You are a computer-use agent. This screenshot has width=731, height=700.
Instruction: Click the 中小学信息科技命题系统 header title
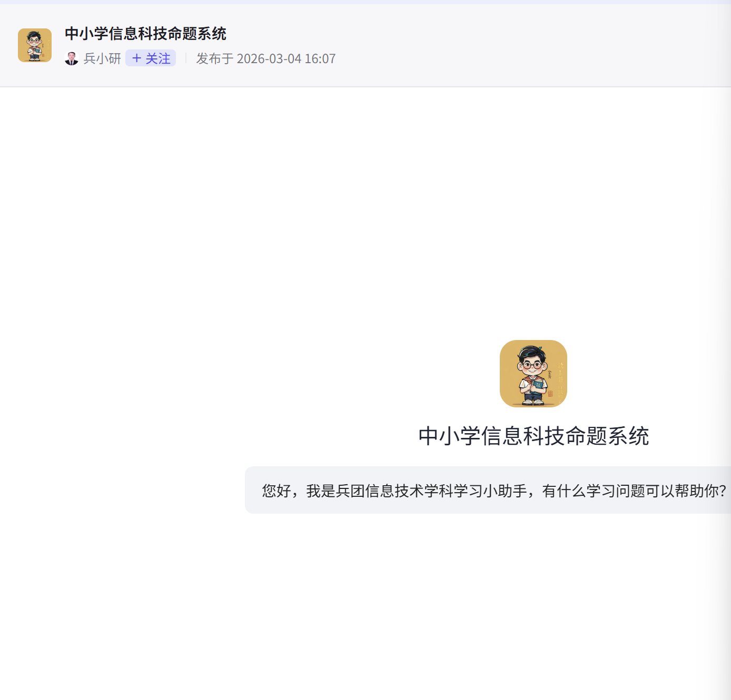[x=145, y=34]
